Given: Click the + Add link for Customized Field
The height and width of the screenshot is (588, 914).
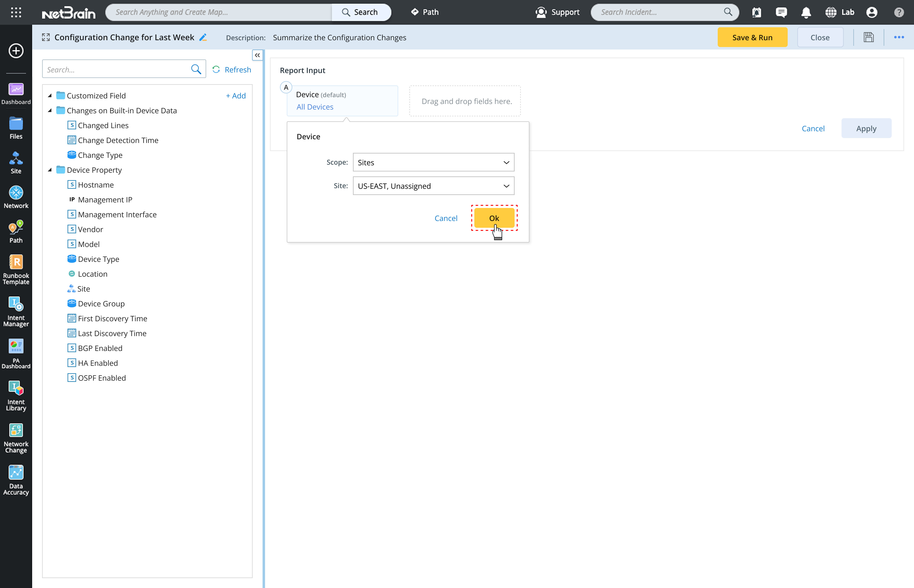Looking at the screenshot, I should click(x=236, y=96).
